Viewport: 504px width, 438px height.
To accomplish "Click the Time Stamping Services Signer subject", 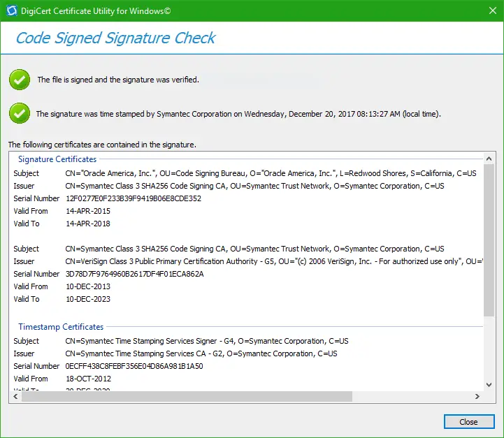I will [x=207, y=341].
